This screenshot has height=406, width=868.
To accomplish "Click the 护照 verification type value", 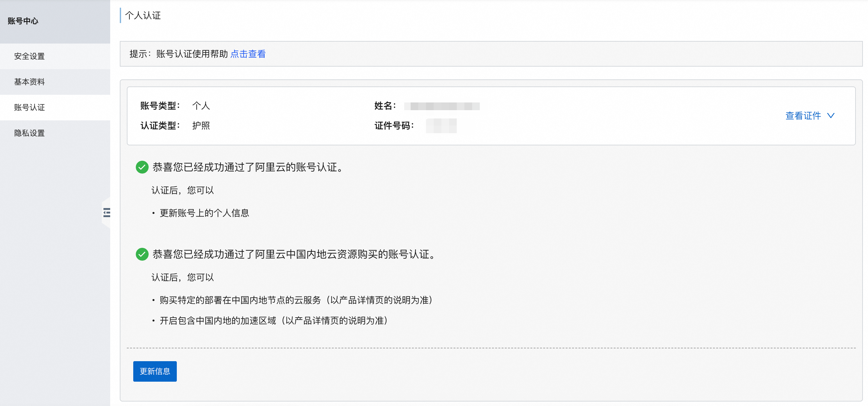I will click(x=201, y=126).
